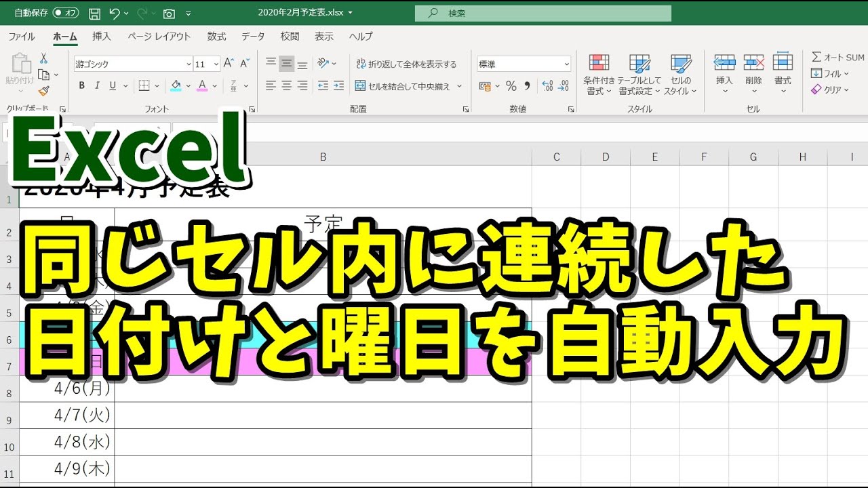Toggle Italic formatting
This screenshot has height=488, width=868.
click(97, 85)
